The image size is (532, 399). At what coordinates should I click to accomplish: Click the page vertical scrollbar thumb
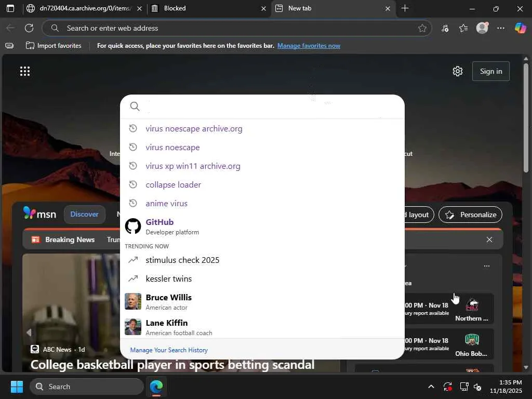(x=526, y=117)
